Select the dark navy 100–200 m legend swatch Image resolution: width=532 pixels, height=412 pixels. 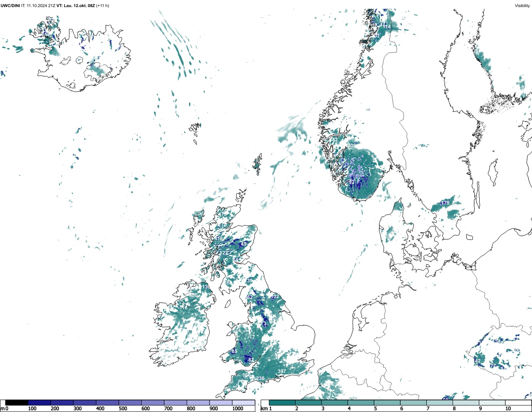point(39,402)
